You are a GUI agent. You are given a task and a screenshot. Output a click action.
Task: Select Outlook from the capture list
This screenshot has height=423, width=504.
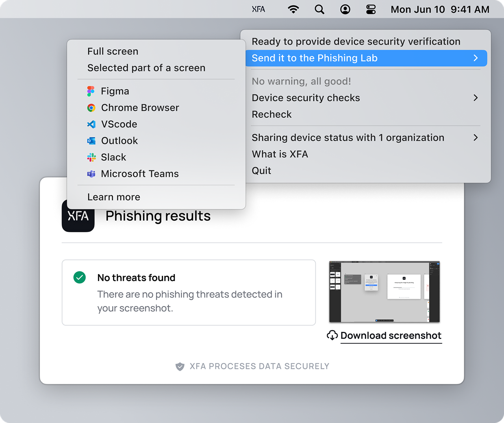click(x=156, y=141)
